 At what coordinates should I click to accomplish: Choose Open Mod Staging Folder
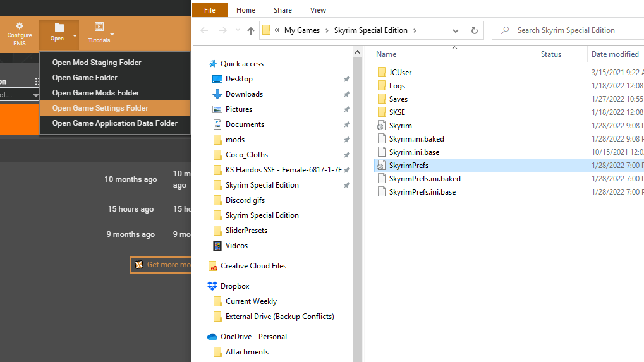pyautogui.click(x=115, y=63)
